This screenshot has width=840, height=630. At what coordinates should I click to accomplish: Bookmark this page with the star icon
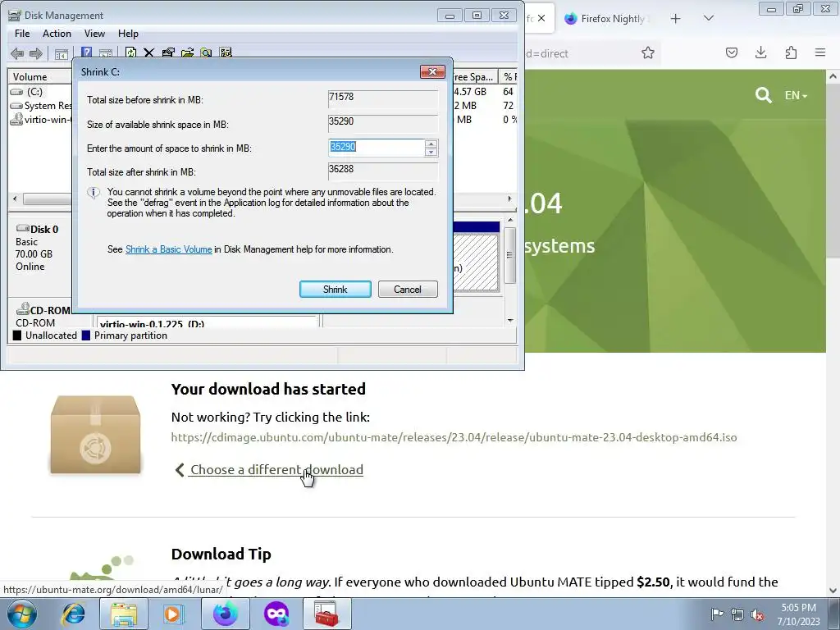click(648, 52)
